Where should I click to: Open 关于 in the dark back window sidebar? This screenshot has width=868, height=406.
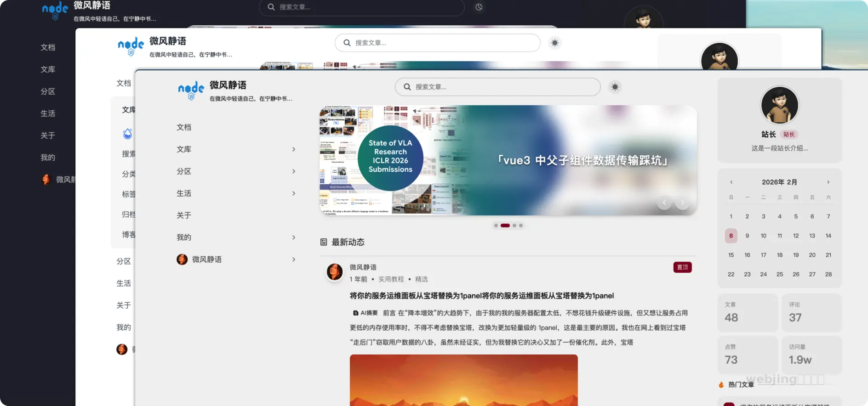48,135
